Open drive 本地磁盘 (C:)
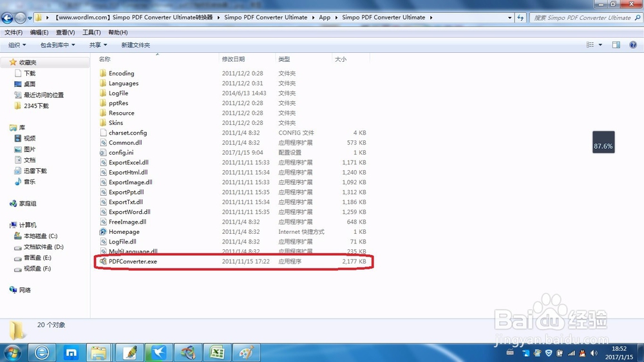The height and width of the screenshot is (362, 644). coord(40,236)
